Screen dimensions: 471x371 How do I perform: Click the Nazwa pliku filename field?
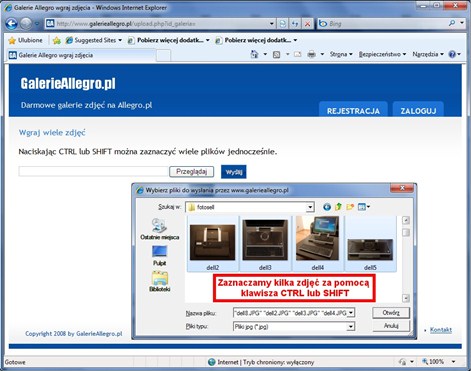tap(290, 313)
